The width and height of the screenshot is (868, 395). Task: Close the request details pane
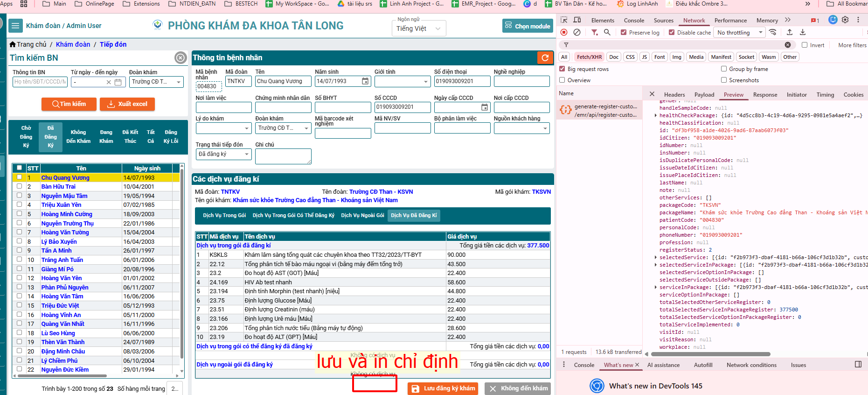click(652, 94)
